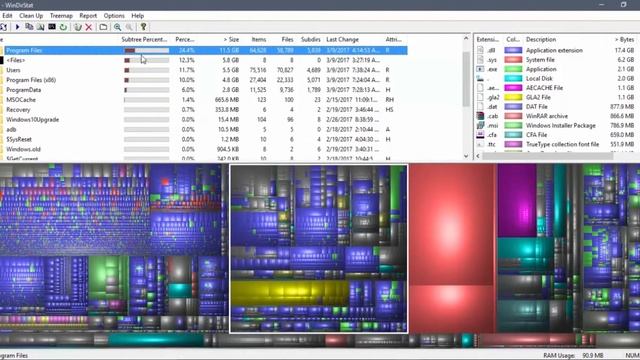Click the 'Application extension' description text
The image size is (640, 360).
coord(554,50)
